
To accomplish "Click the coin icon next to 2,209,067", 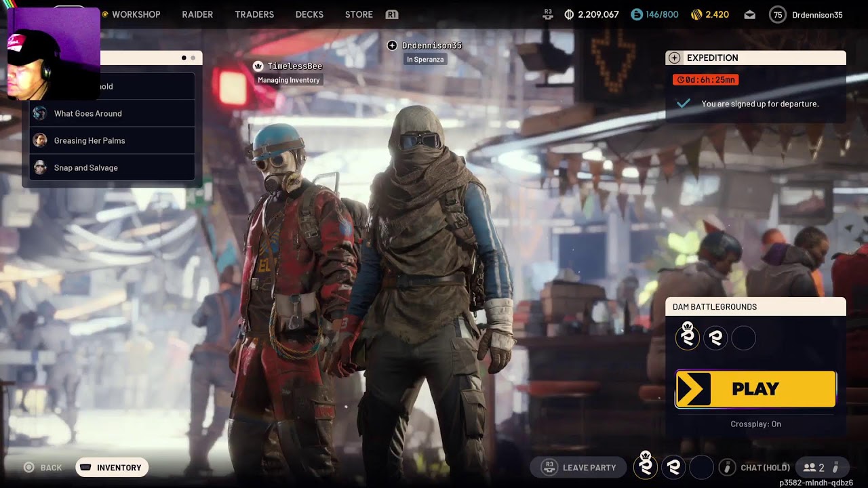I will click(569, 14).
